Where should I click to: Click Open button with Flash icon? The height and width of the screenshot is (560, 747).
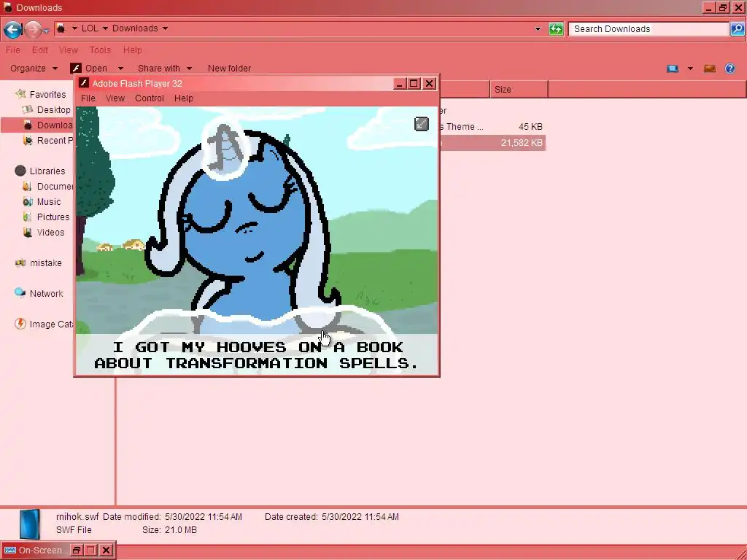(89, 69)
